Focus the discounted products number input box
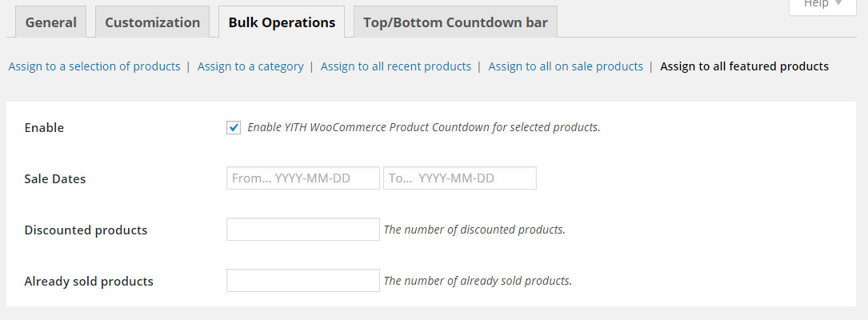Image resolution: width=868 pixels, height=320 pixels. click(x=302, y=230)
